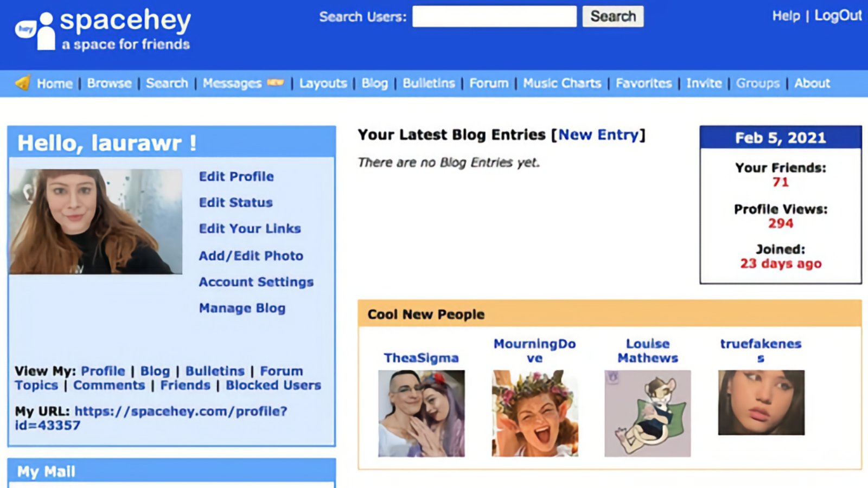Go to the Layouts tab
Screen dimensions: 868x488
[x=323, y=83]
